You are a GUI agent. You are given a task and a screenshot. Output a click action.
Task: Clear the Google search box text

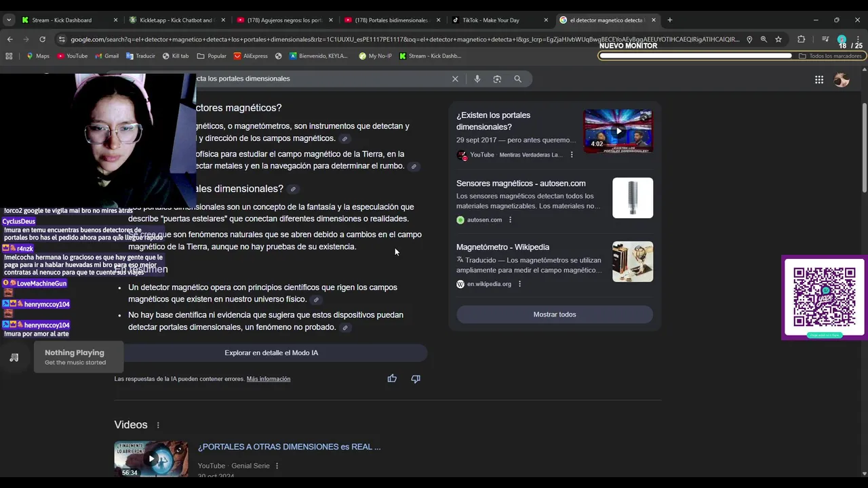[x=455, y=79]
